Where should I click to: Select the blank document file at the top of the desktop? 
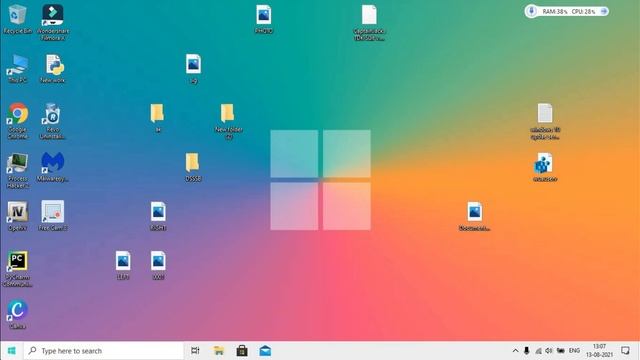(369, 22)
